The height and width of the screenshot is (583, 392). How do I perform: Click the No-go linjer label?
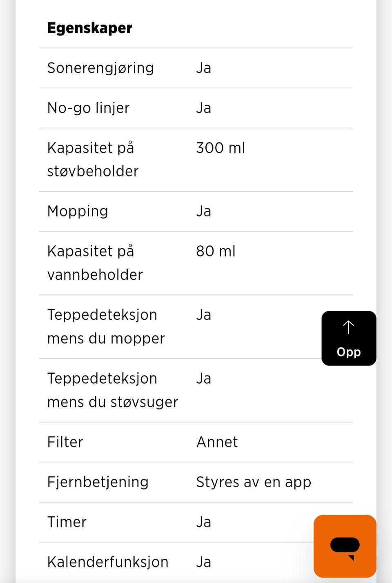click(88, 108)
